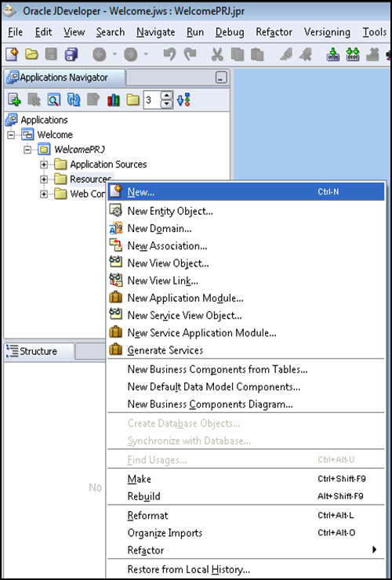Click the Cut scissors icon
The height and width of the screenshot is (580, 392).
click(x=217, y=55)
